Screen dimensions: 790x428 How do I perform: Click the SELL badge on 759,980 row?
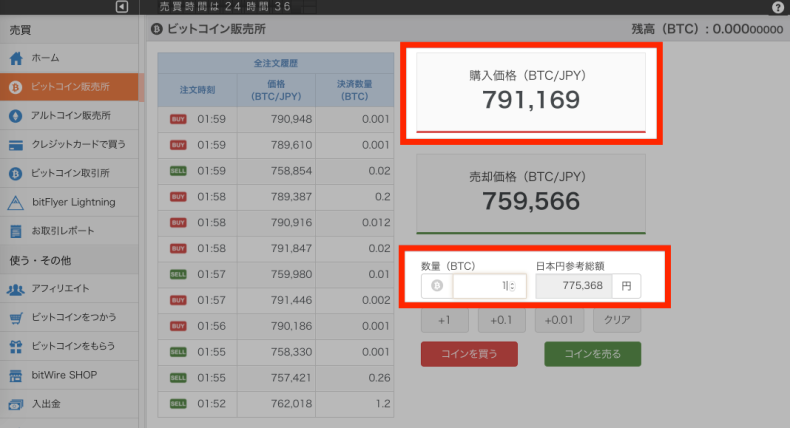click(178, 274)
